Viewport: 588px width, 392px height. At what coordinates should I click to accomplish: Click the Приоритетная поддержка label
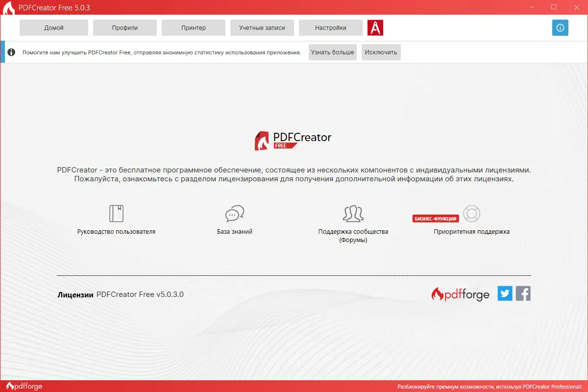[472, 232]
